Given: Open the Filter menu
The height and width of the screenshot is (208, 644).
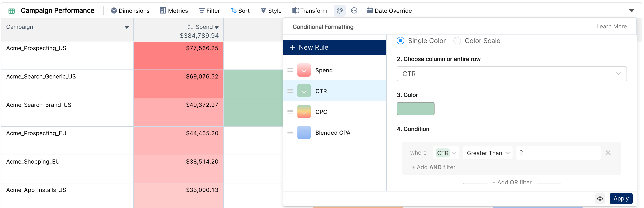Looking at the screenshot, I should coord(209,11).
